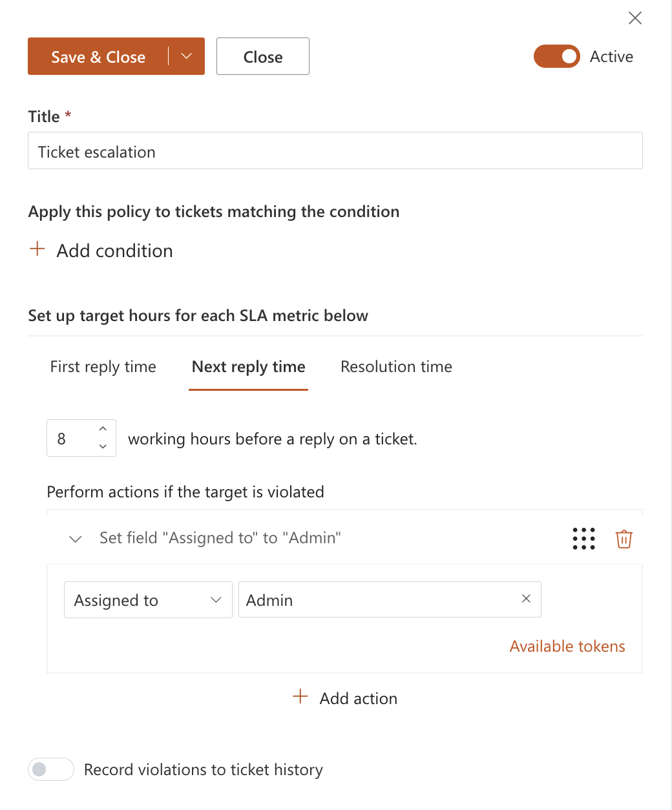Click the Save & Close button
Image resolution: width=672 pixels, height=810 pixels.
tap(98, 57)
